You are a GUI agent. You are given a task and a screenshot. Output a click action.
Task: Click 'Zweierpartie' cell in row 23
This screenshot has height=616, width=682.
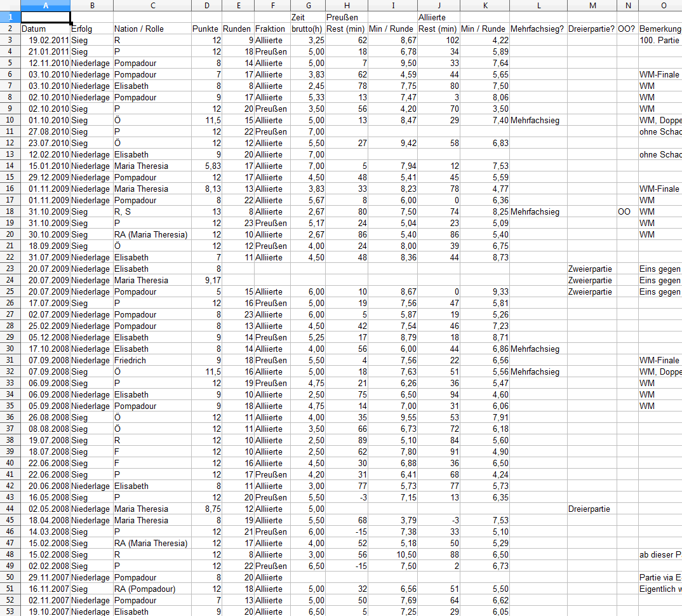point(592,269)
